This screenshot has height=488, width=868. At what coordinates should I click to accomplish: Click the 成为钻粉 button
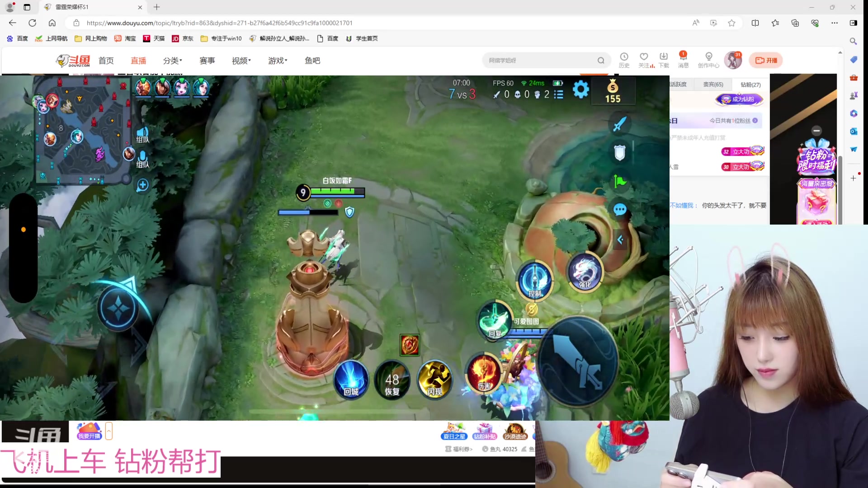[x=739, y=99]
